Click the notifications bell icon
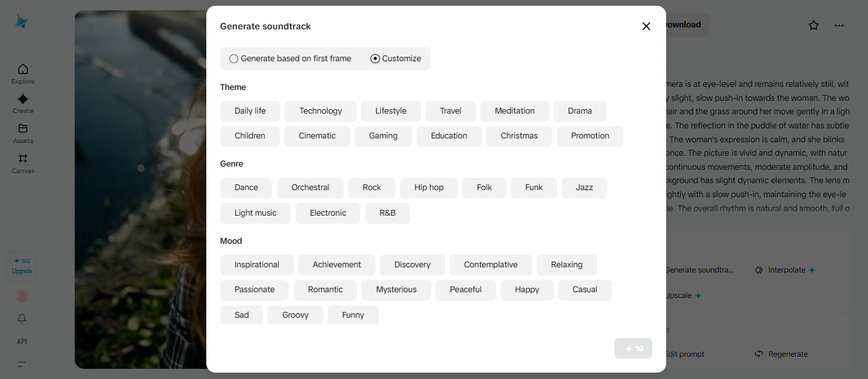Image resolution: width=868 pixels, height=379 pixels. (x=22, y=318)
